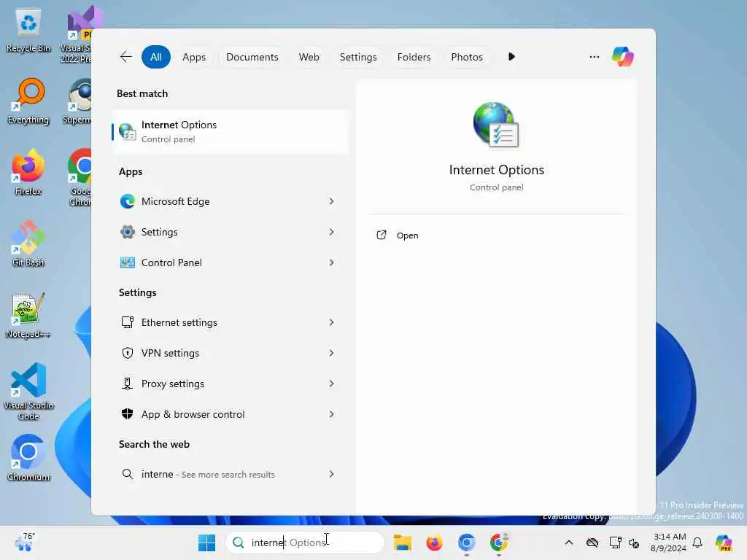Expand Ethernet settings chevron

[331, 322]
